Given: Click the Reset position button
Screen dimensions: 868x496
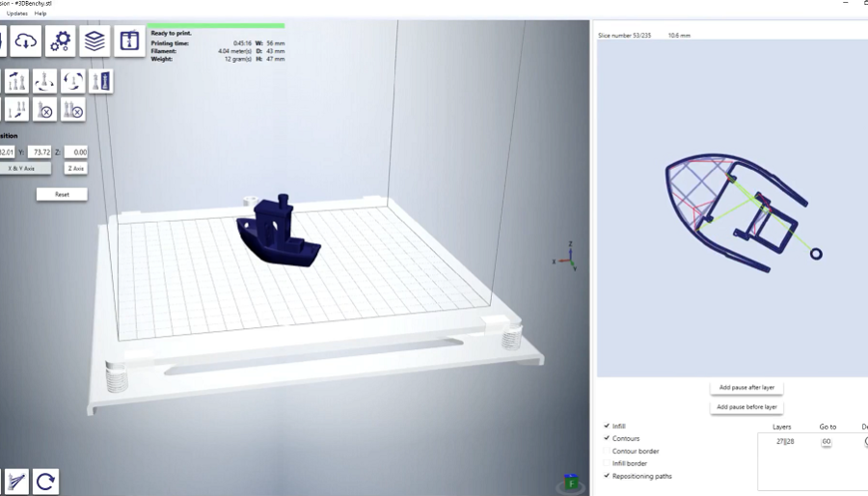Looking at the screenshot, I should (x=62, y=194).
